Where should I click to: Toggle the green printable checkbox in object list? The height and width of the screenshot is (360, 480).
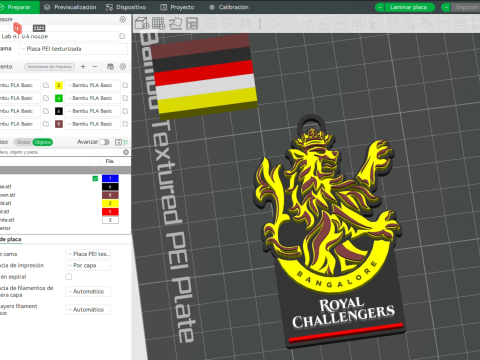pyautogui.click(x=95, y=179)
